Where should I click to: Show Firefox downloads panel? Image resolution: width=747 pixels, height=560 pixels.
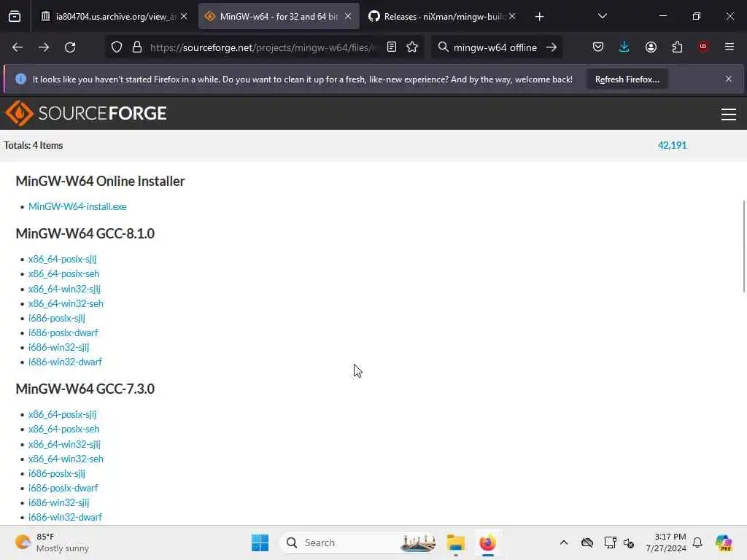pyautogui.click(x=624, y=47)
